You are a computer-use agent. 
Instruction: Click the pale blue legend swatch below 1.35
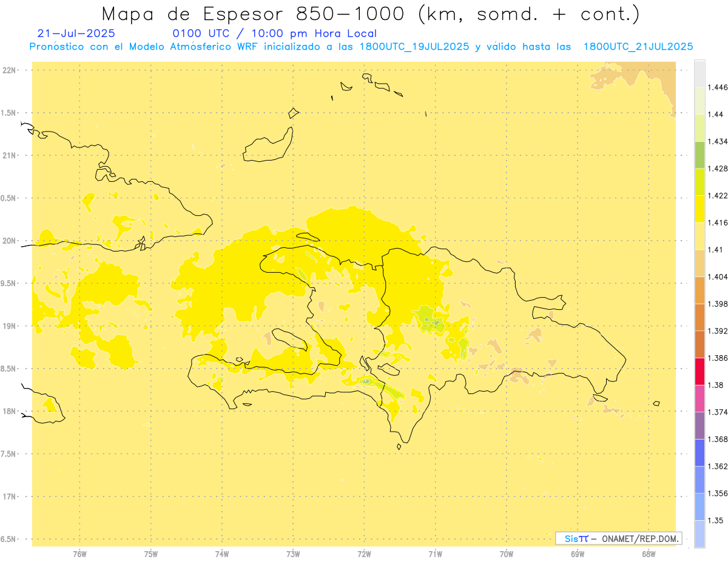[699, 534]
